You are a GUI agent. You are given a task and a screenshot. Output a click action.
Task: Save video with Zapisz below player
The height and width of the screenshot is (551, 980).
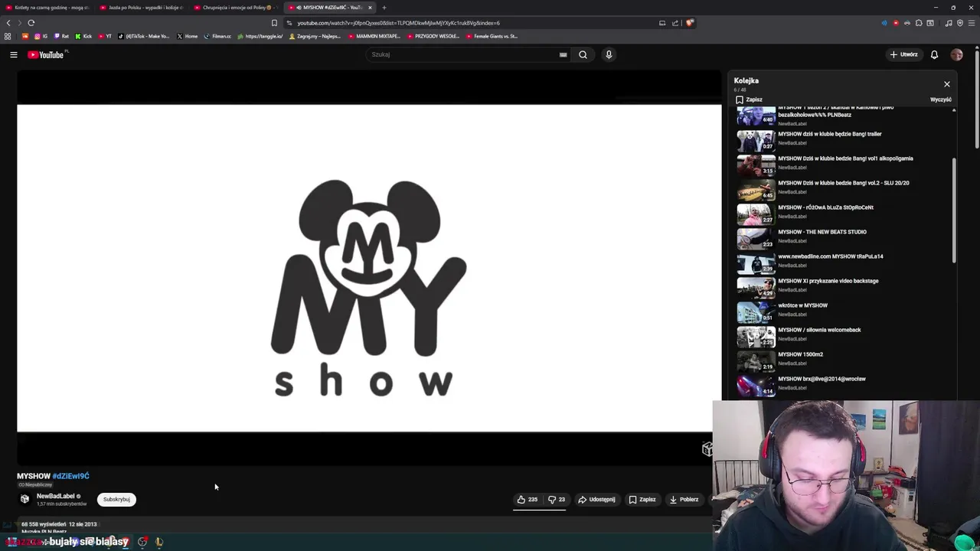pyautogui.click(x=642, y=499)
